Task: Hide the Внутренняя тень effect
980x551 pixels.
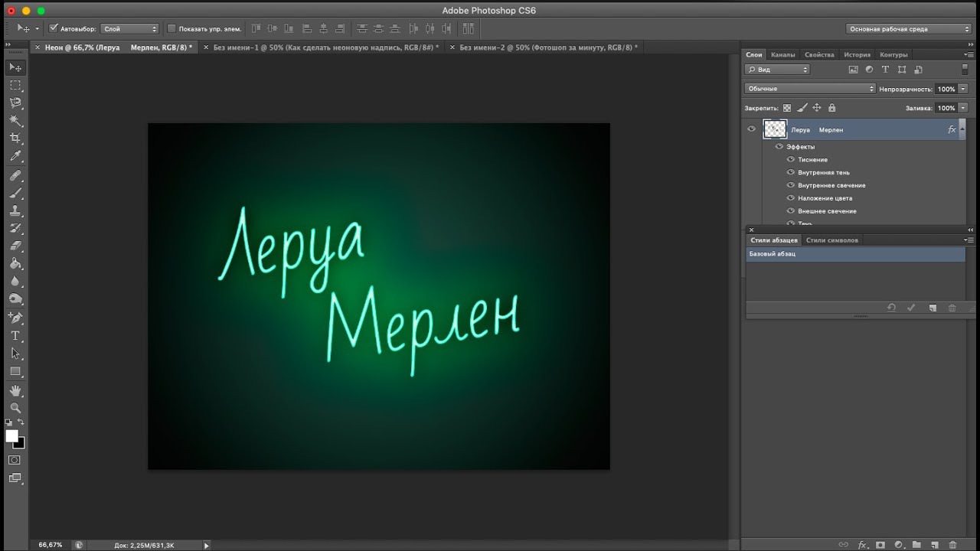Action: [792, 172]
